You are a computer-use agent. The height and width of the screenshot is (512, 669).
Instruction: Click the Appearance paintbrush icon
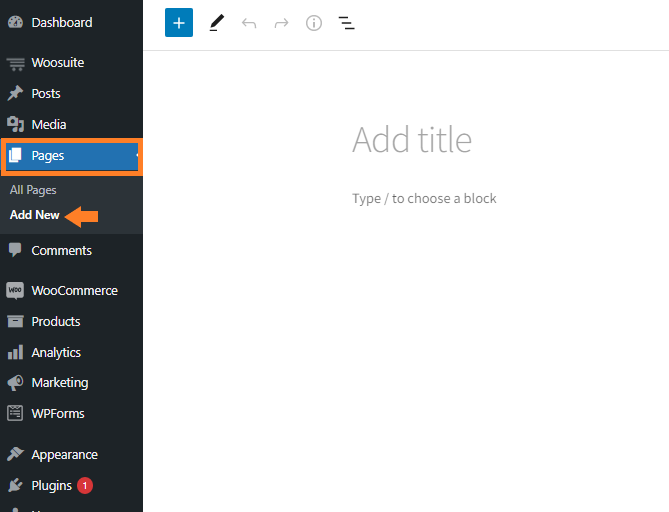[15, 454]
